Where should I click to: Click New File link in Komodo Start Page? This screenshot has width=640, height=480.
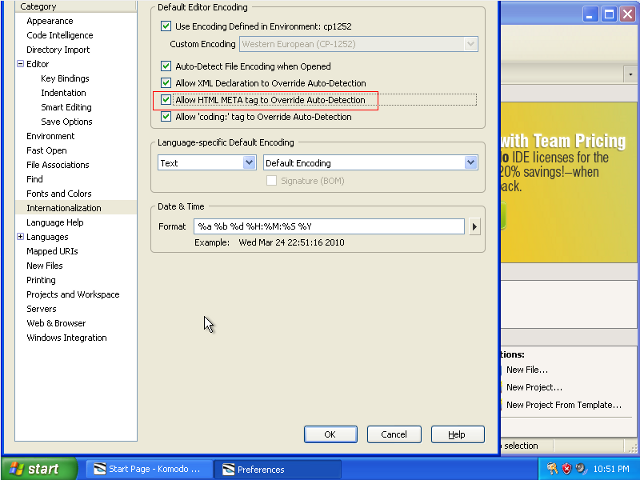pyautogui.click(x=527, y=370)
